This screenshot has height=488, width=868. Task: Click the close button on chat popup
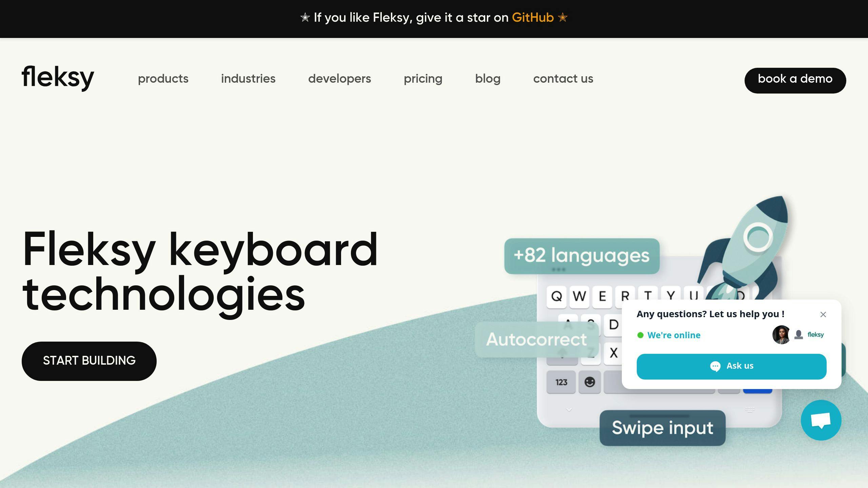823,314
